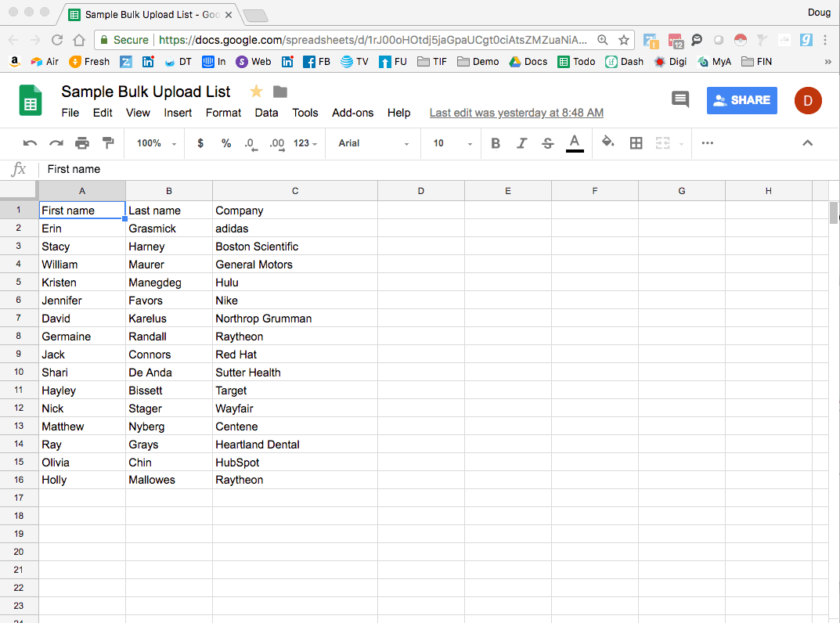Viewport: 840px width, 623px height.
Task: Expand merge cells options arrow
Action: pos(681,143)
